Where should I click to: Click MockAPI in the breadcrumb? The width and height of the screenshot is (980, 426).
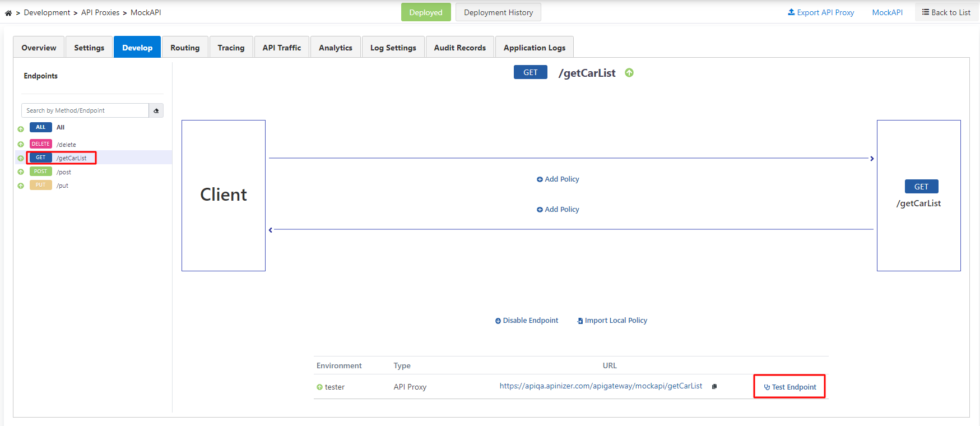coord(146,12)
